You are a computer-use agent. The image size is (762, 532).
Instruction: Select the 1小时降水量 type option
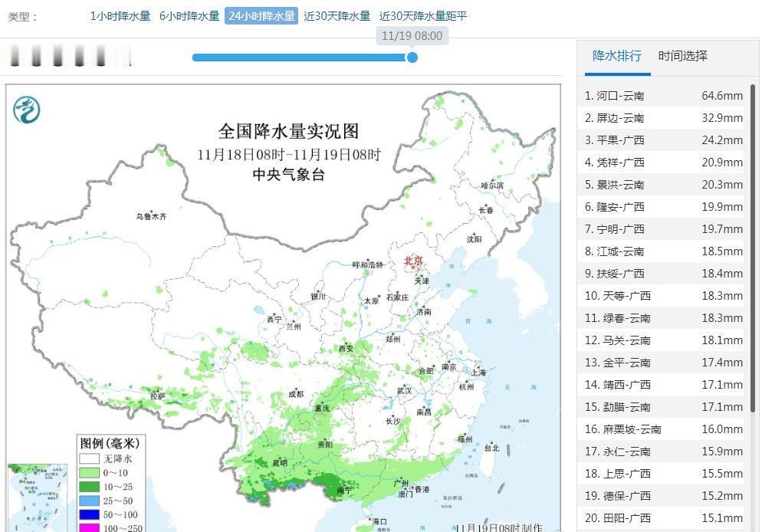(120, 15)
